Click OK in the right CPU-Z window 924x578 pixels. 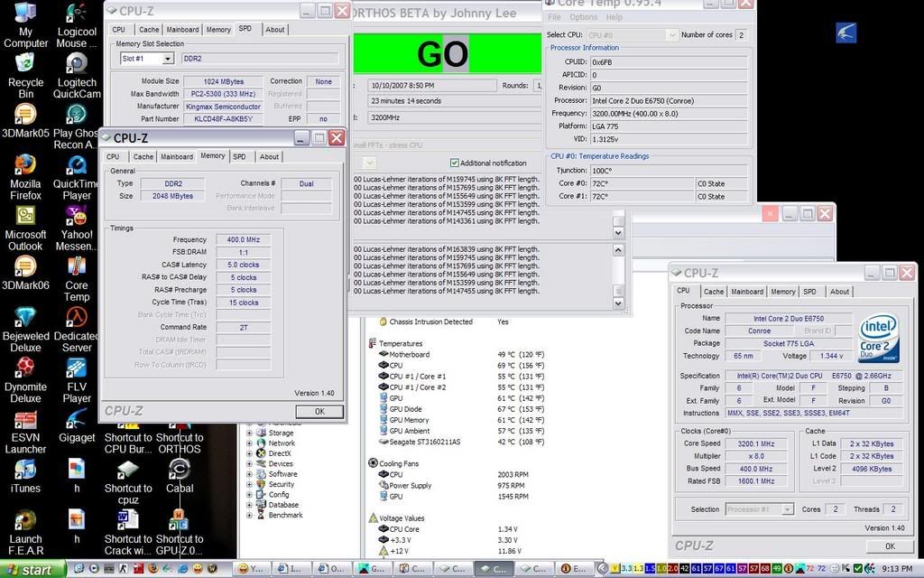click(890, 546)
